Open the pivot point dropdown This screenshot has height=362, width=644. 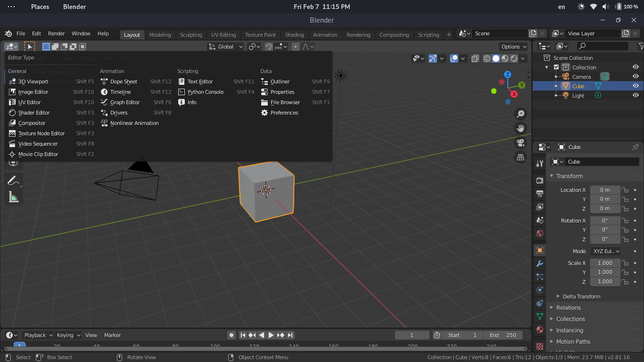(255, 47)
